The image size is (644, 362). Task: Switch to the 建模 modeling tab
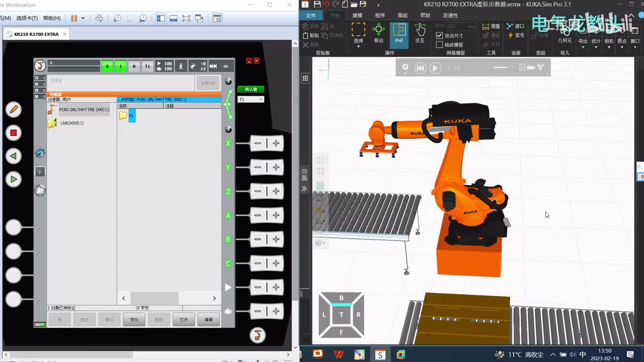(357, 16)
